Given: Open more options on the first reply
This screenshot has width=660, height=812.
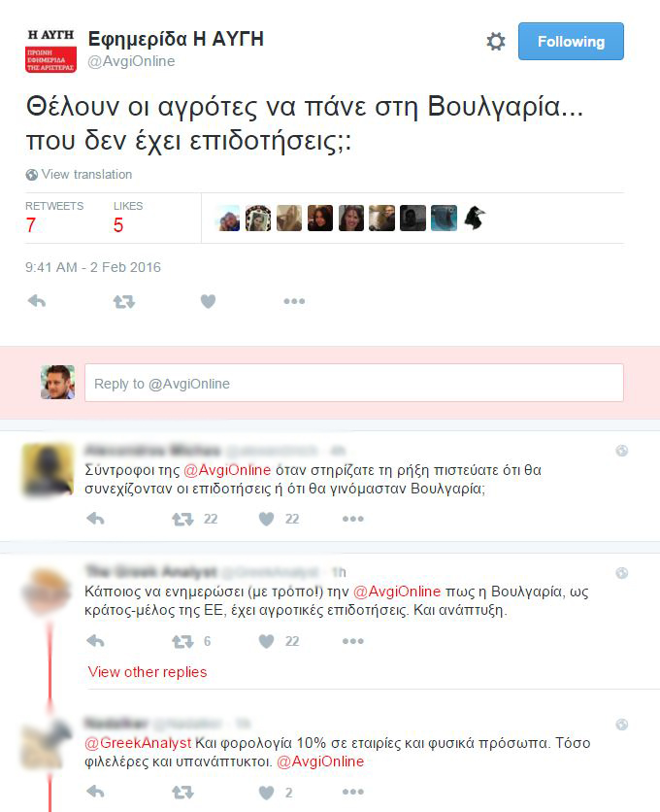Looking at the screenshot, I should (353, 519).
